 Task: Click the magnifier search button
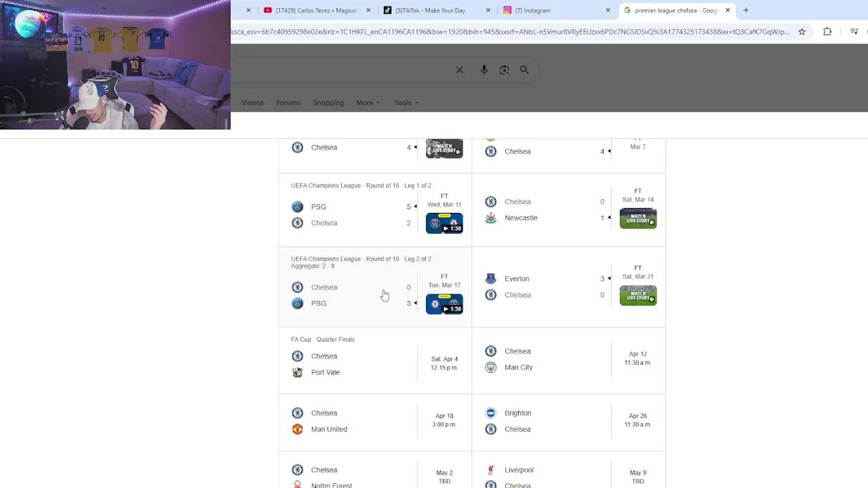tap(524, 70)
